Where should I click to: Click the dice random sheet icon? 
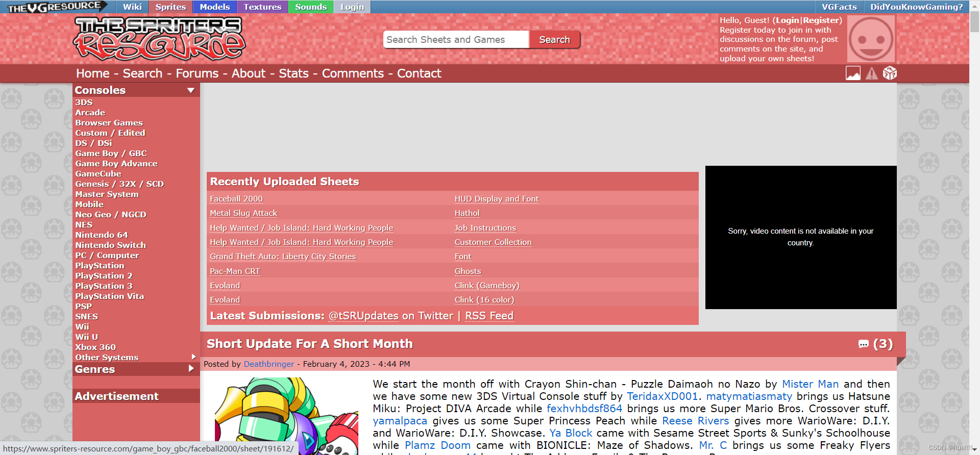890,73
